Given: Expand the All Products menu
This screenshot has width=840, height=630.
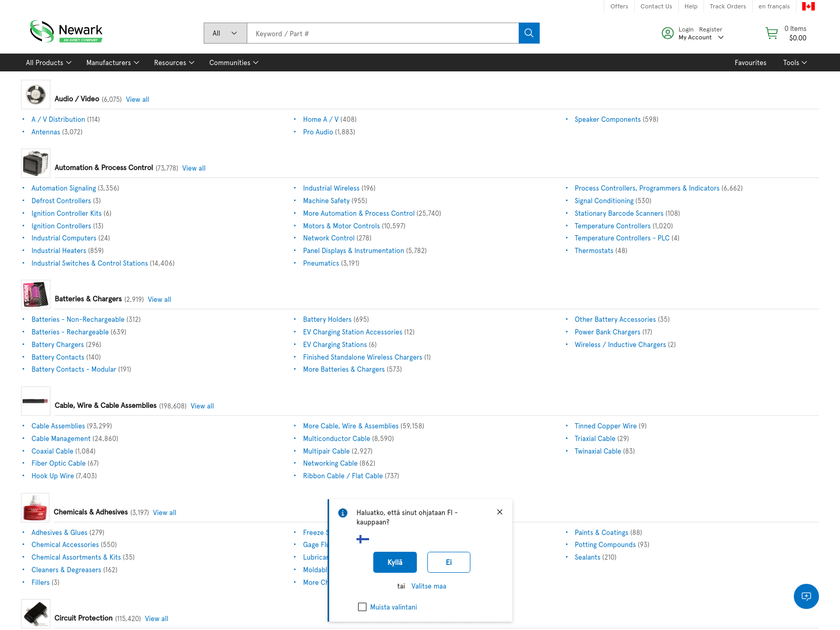Looking at the screenshot, I should click(49, 62).
